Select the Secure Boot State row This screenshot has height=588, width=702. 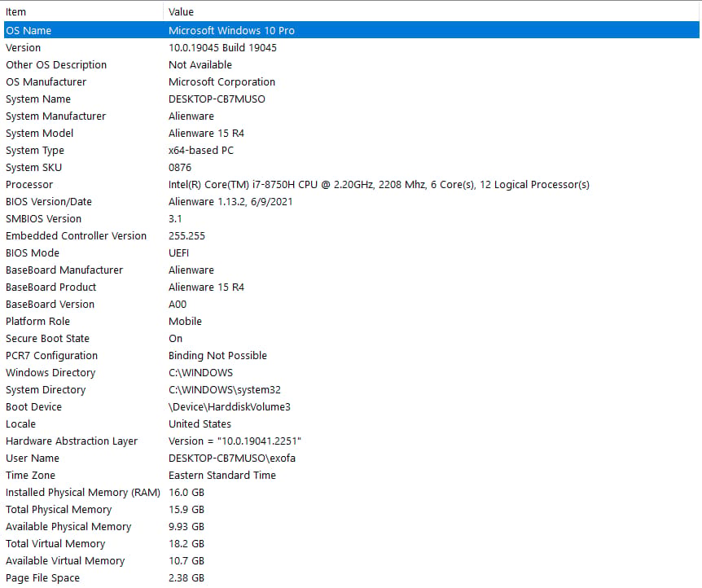coord(352,339)
